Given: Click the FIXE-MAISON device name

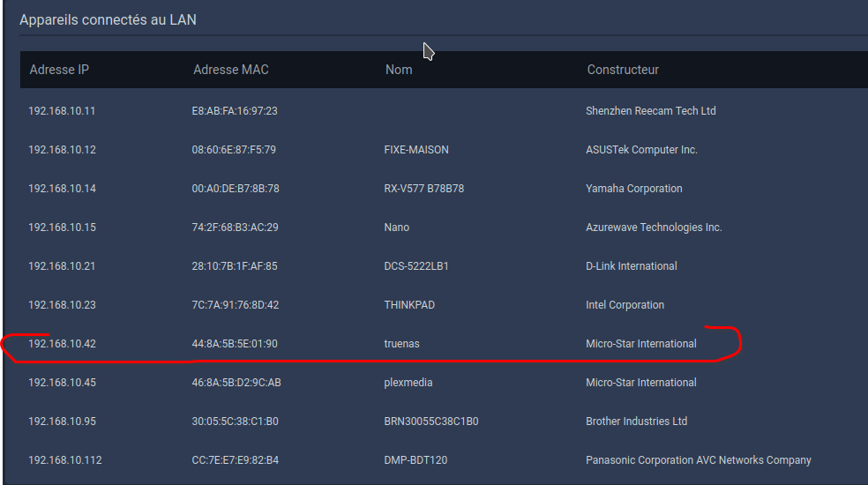Looking at the screenshot, I should click(416, 150).
